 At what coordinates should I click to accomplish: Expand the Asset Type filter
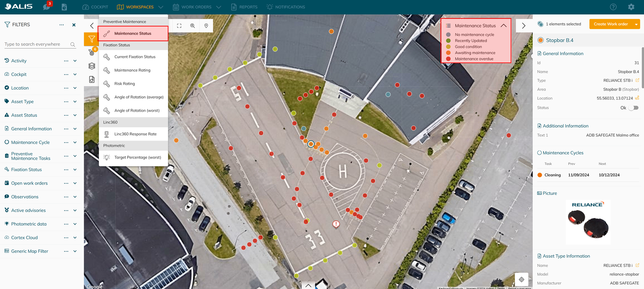click(x=75, y=101)
